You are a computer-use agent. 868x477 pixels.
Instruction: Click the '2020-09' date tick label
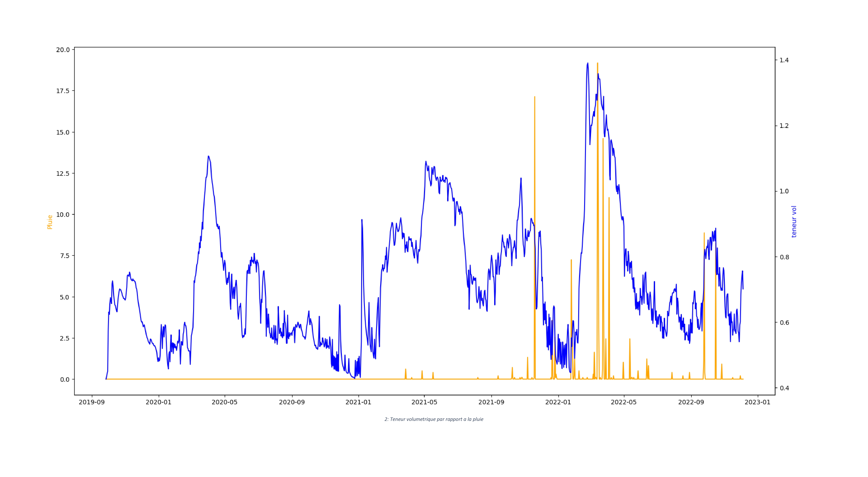pyautogui.click(x=292, y=402)
